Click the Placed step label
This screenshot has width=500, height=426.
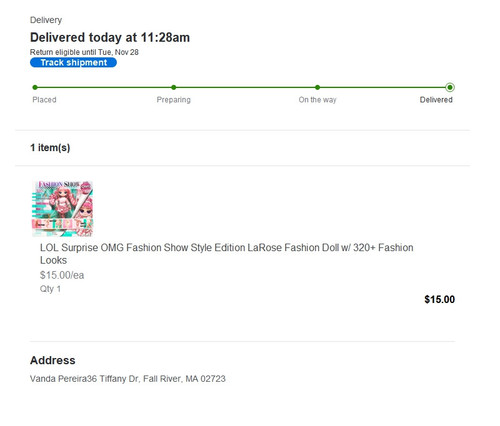pos(44,100)
